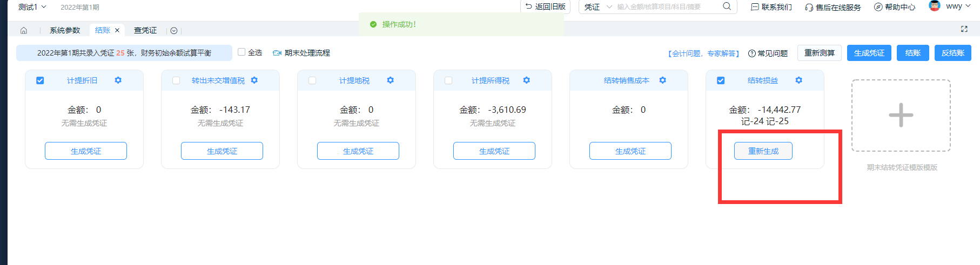Switch to 查凭证 tab

coord(145,30)
